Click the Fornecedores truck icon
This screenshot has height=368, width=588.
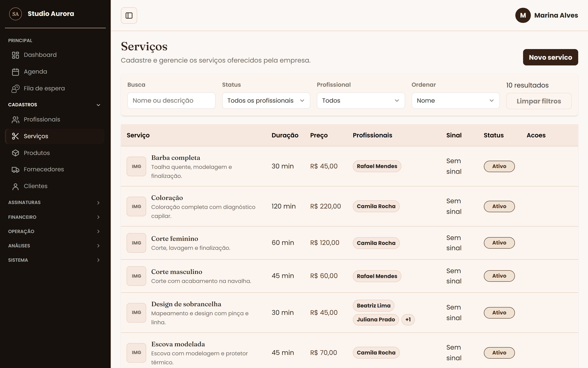coord(16,169)
